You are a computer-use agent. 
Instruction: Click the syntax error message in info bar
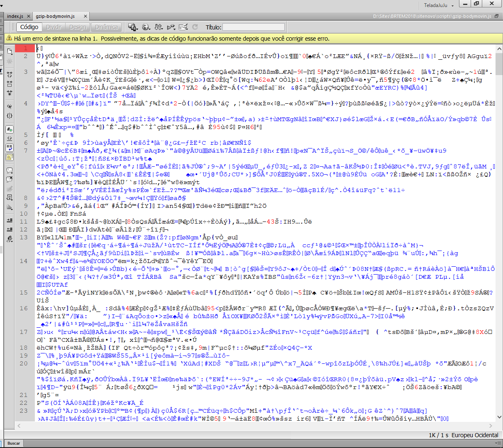pyautogui.click(x=172, y=39)
